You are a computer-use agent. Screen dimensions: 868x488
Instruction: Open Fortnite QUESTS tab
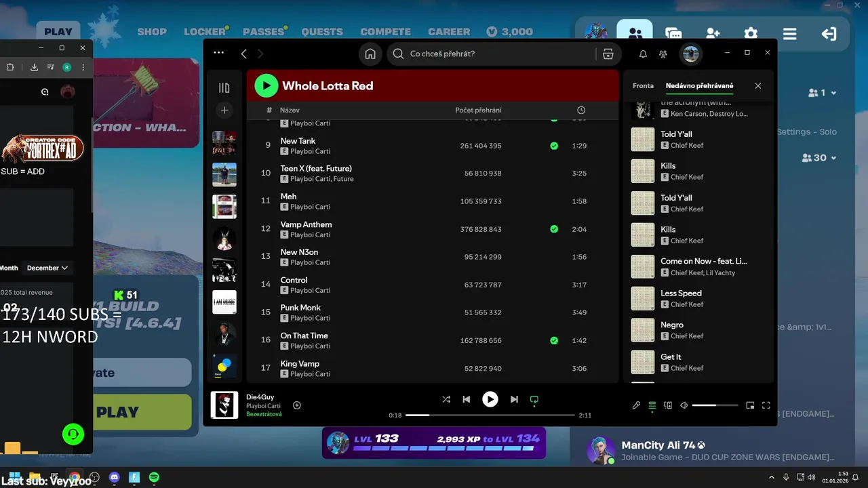pyautogui.click(x=322, y=32)
